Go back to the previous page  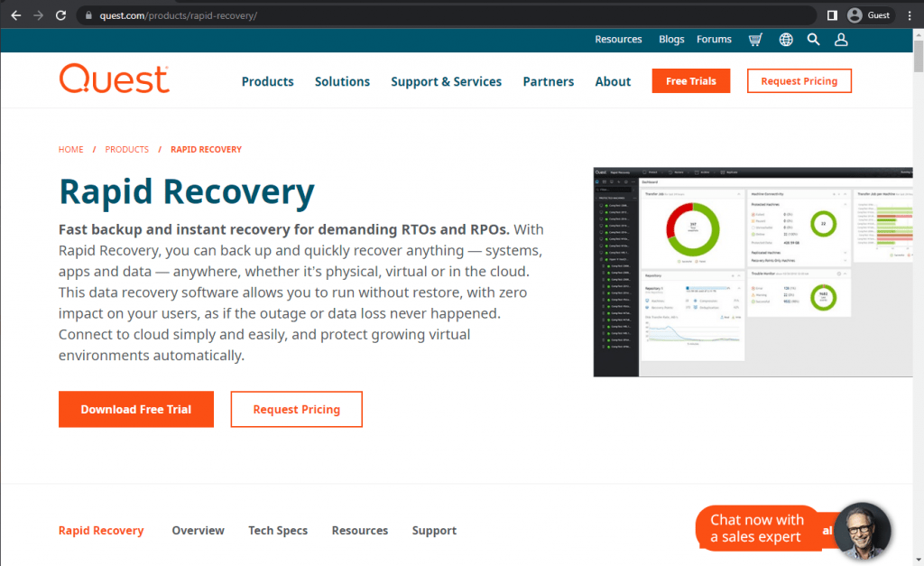[16, 15]
